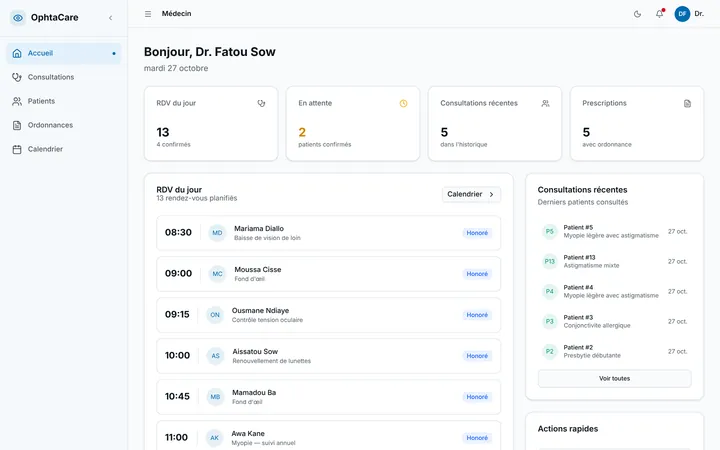Open Patients in the sidebar
The width and height of the screenshot is (720, 450).
64,101
